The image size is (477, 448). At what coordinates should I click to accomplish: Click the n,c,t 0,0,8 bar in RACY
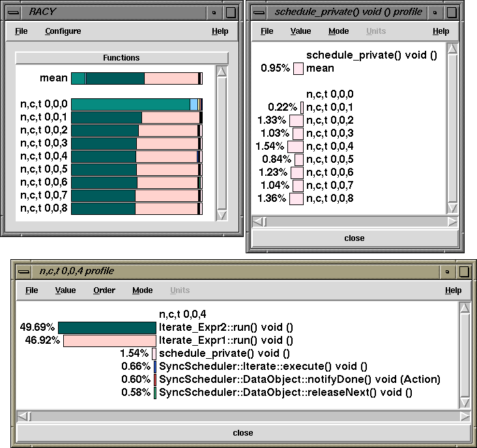coord(137,209)
